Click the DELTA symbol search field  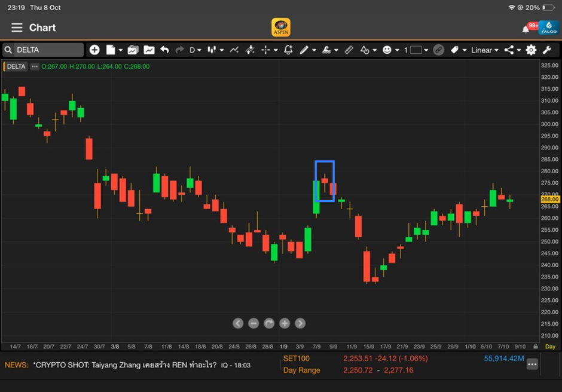click(44, 50)
